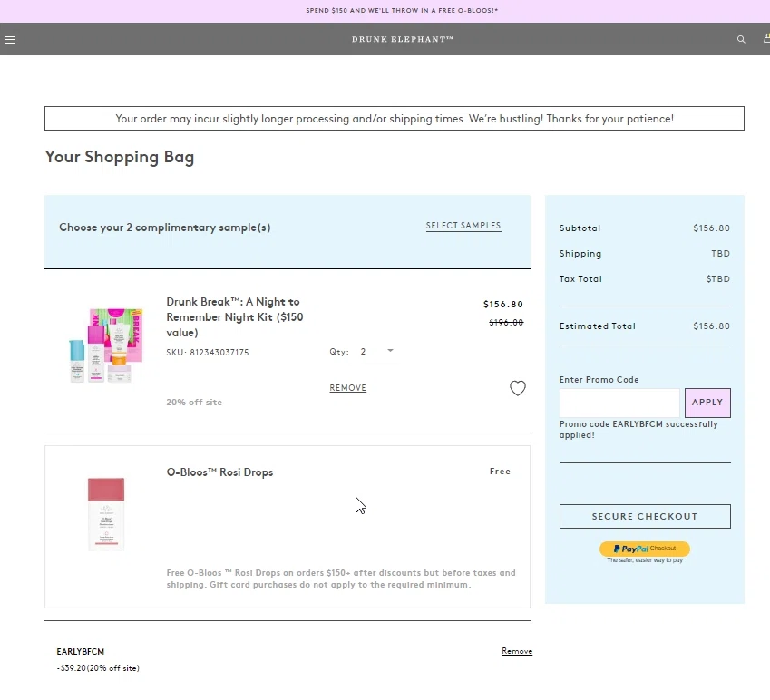Open the Drunk Break Night Kit thumbnail
This screenshot has height=700, width=770.
coord(106,345)
